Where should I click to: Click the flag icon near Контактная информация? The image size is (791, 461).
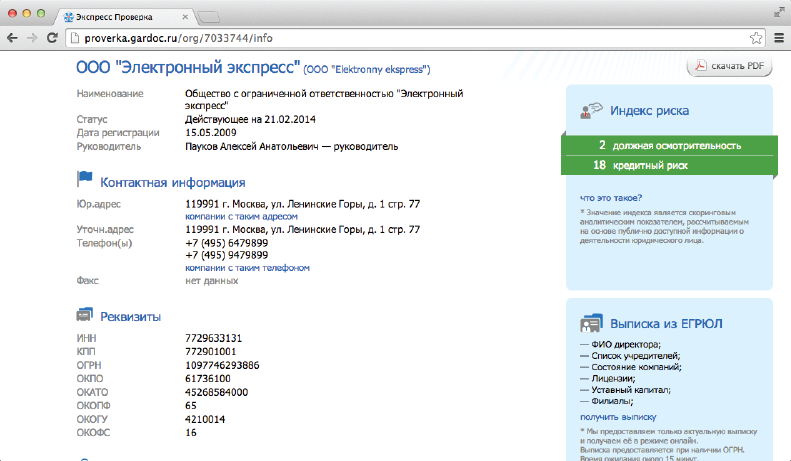coord(85,179)
